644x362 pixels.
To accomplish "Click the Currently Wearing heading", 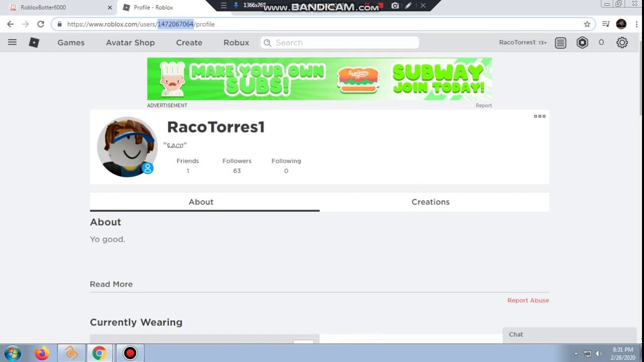I will pyautogui.click(x=136, y=322).
